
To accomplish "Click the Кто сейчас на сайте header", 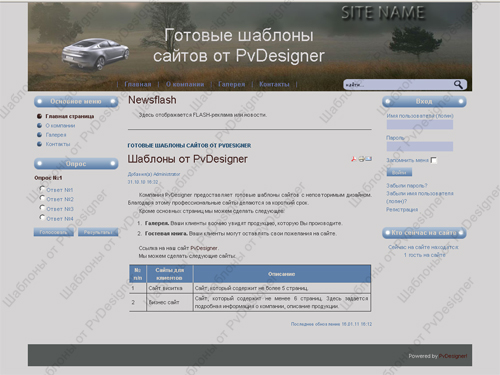I will [424, 233].
